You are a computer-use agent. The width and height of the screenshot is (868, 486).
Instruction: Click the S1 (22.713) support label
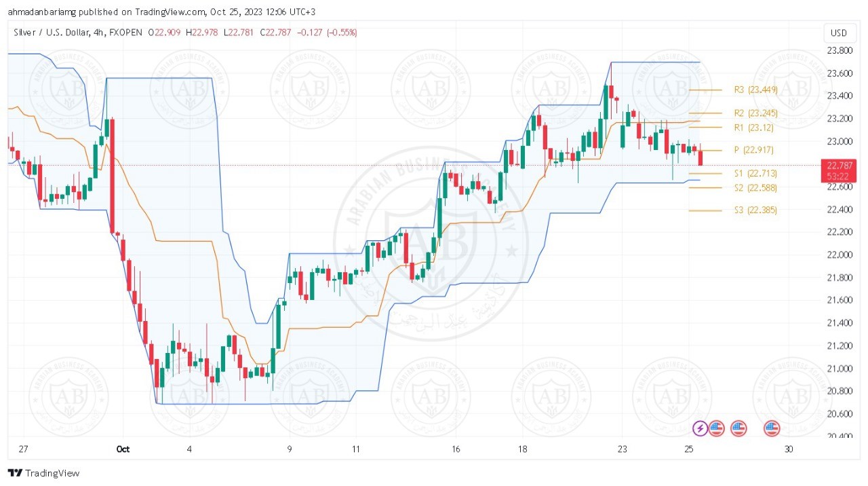click(755, 174)
